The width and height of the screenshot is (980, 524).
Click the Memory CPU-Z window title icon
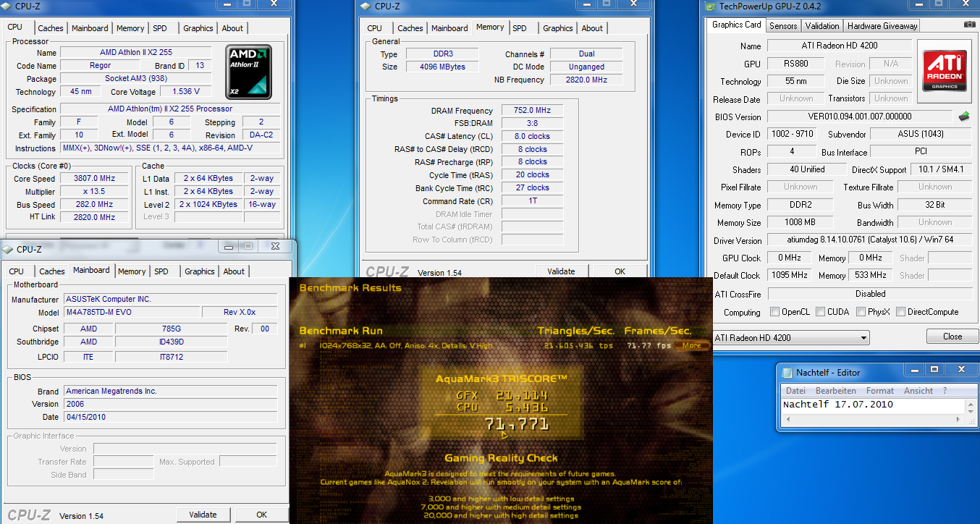click(366, 7)
